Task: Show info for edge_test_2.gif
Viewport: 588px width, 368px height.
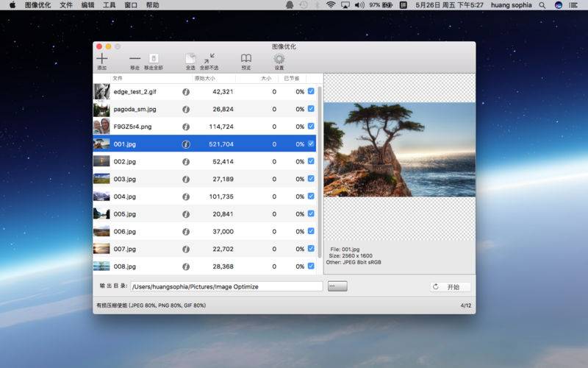Action: pyautogui.click(x=186, y=91)
